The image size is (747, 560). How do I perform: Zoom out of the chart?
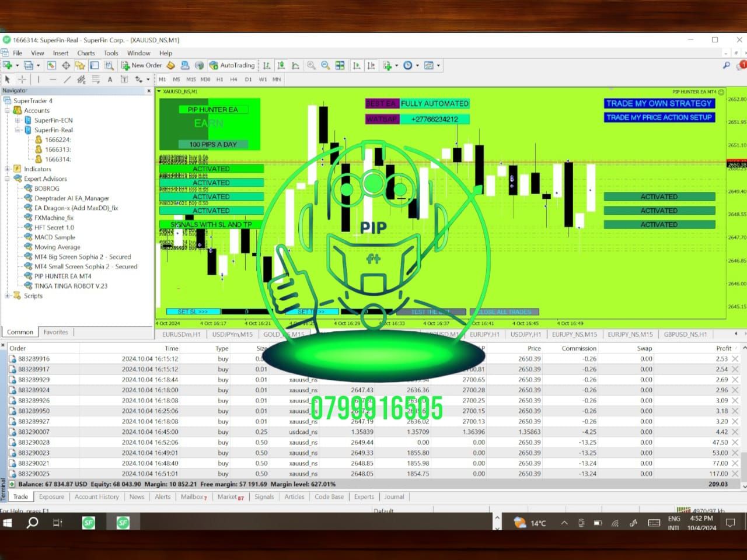click(x=326, y=65)
